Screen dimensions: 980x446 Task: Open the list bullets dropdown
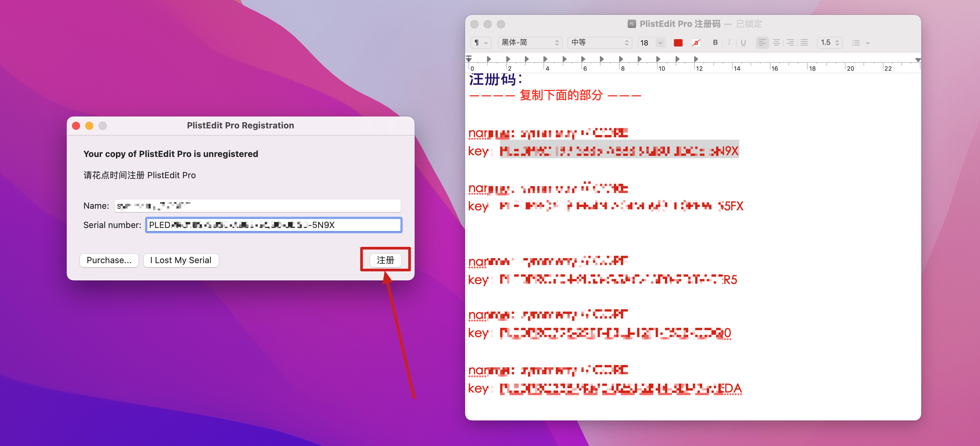click(860, 42)
